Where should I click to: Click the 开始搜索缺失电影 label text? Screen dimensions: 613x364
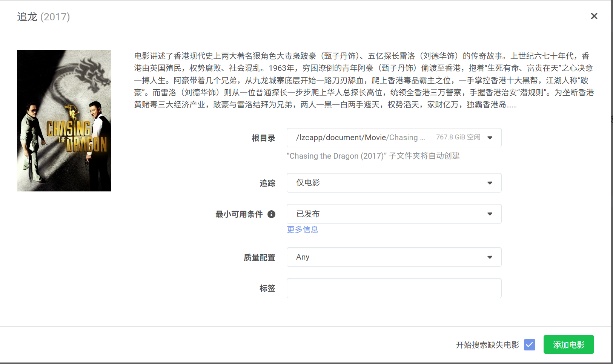tap(487, 345)
